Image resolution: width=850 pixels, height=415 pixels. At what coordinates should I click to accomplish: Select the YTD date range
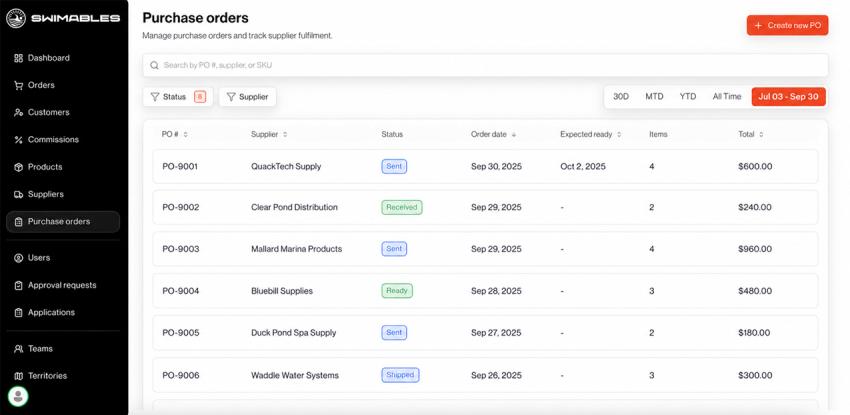coord(688,97)
